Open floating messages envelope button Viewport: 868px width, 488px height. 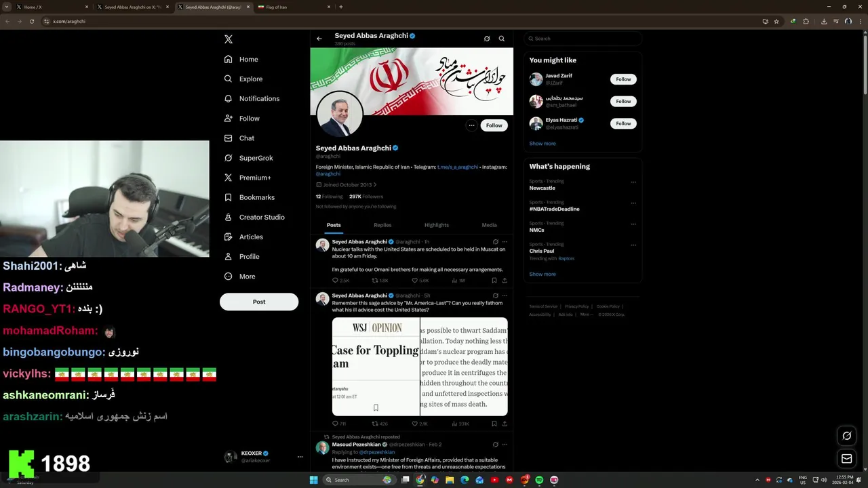[846, 459]
